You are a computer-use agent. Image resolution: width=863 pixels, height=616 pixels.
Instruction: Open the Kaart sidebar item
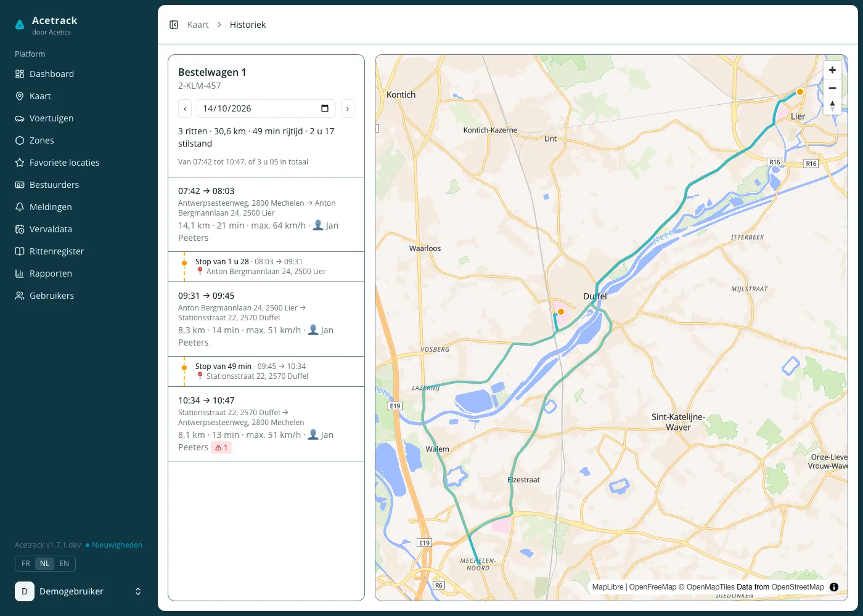click(x=79, y=96)
